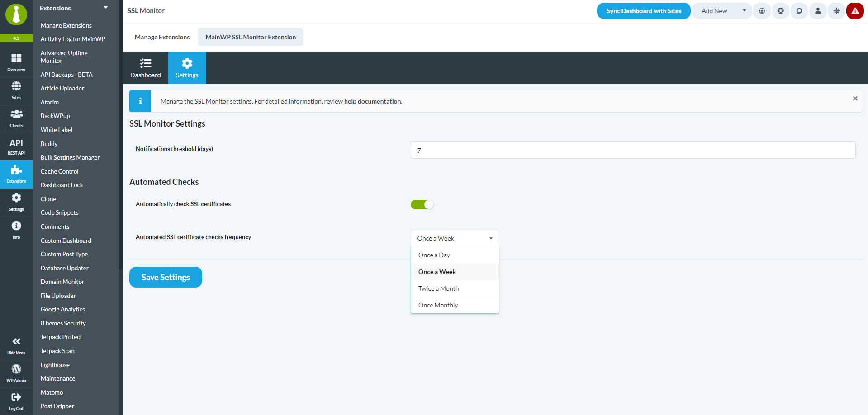Open Advanced Uptime Monitor extension
The width and height of the screenshot is (868, 415).
pos(64,57)
